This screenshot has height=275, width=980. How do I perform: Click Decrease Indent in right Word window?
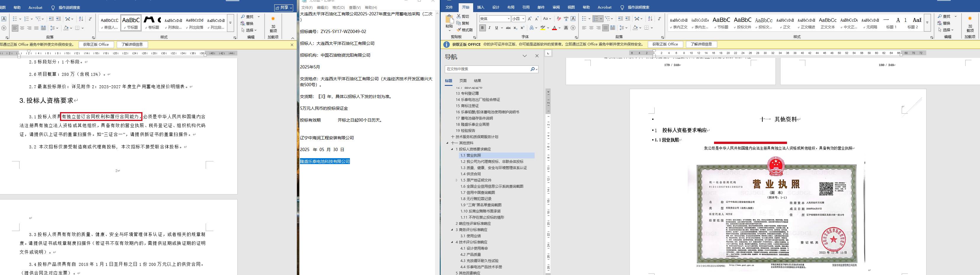click(x=621, y=19)
